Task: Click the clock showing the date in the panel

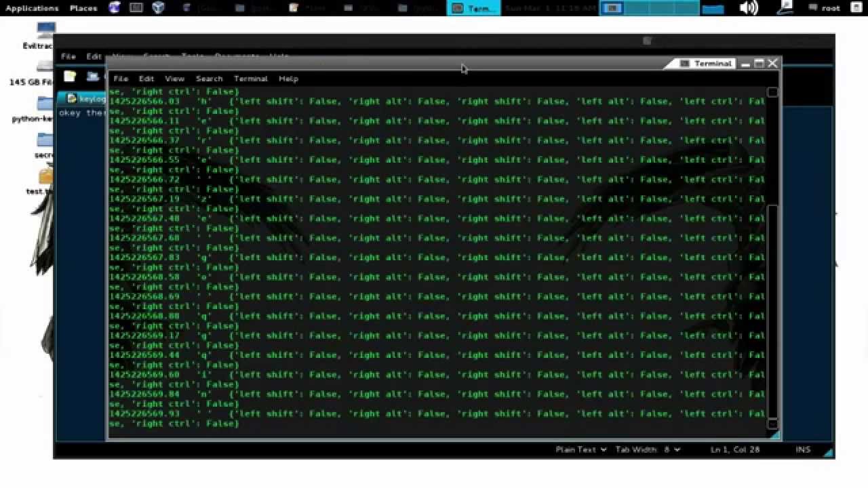Action: [551, 8]
